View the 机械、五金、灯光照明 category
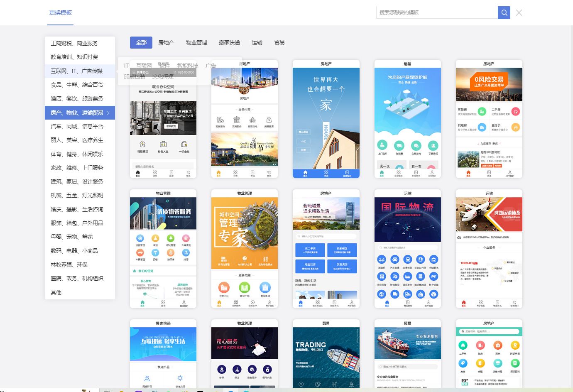The image size is (573, 392). click(80, 195)
